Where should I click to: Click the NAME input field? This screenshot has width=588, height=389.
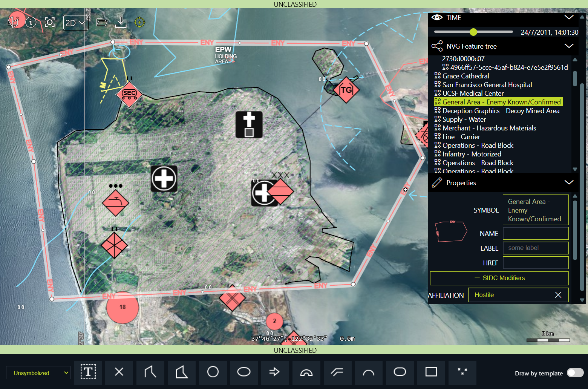tap(536, 233)
